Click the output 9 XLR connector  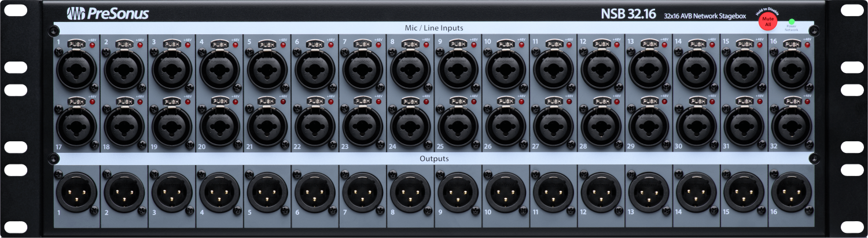tap(458, 192)
